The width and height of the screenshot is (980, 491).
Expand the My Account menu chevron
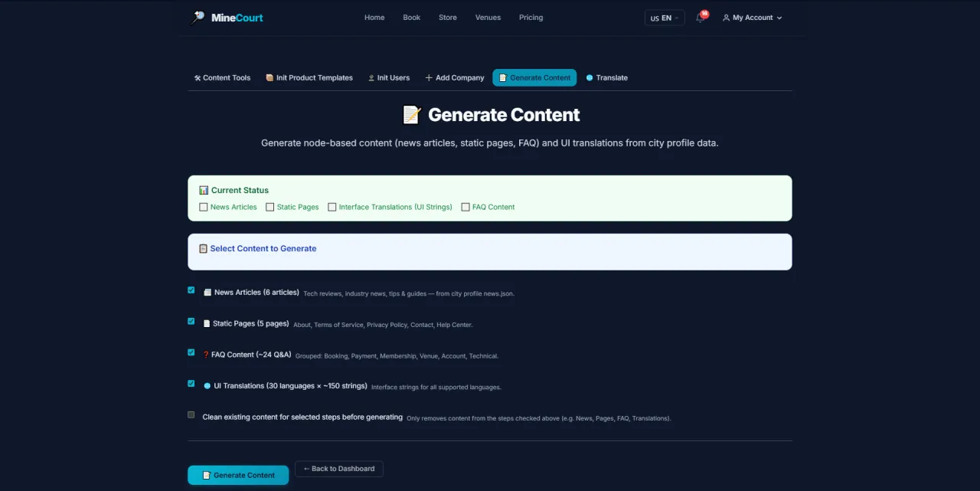coord(779,18)
